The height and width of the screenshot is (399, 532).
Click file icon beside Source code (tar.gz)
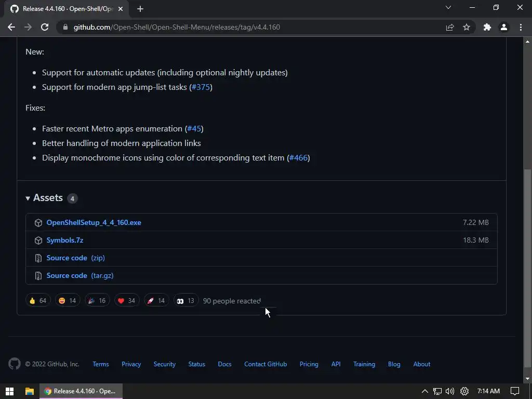(38, 276)
